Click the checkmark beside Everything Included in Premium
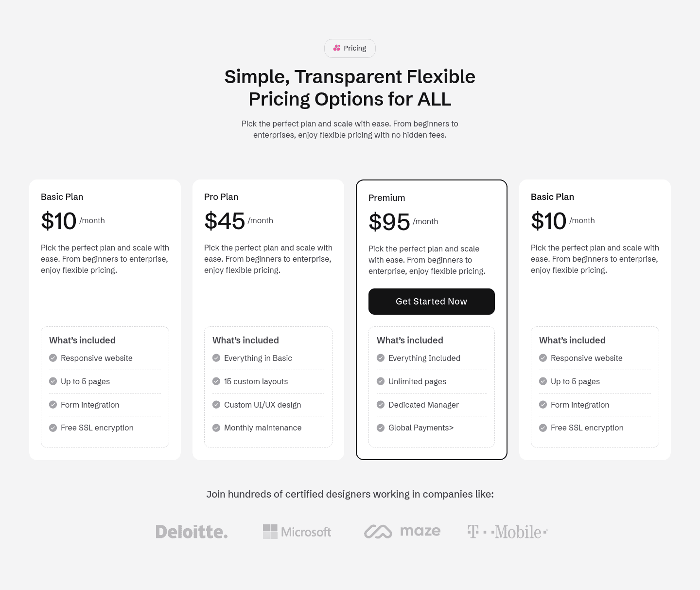The image size is (700, 590). [381, 358]
